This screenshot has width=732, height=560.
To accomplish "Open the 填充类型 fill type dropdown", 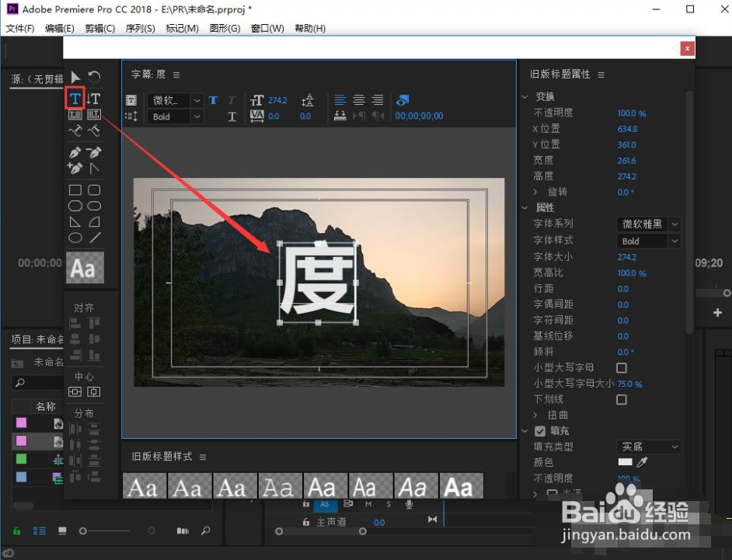I will click(648, 447).
